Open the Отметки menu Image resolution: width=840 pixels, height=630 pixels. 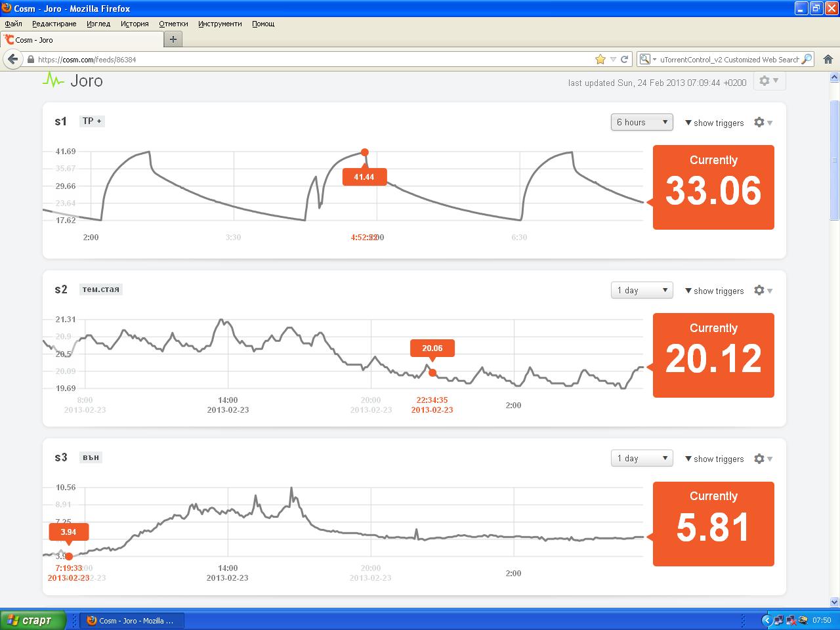[173, 24]
